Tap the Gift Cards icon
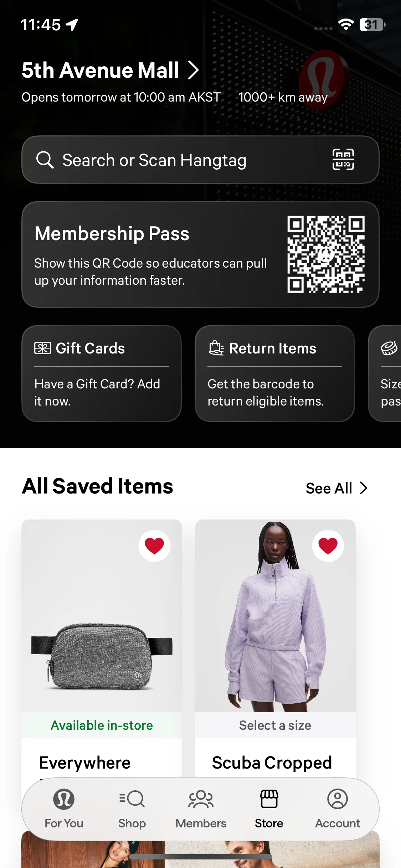This screenshot has width=401, height=868. coord(42,348)
